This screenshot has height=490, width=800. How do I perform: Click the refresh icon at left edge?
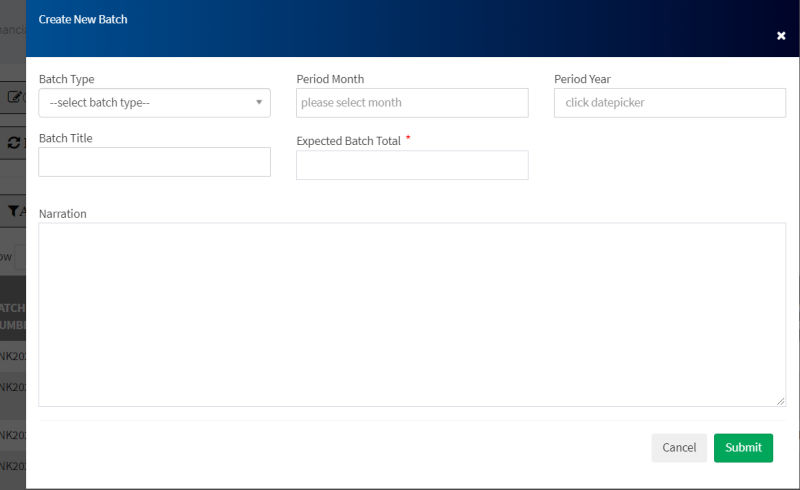tap(14, 143)
